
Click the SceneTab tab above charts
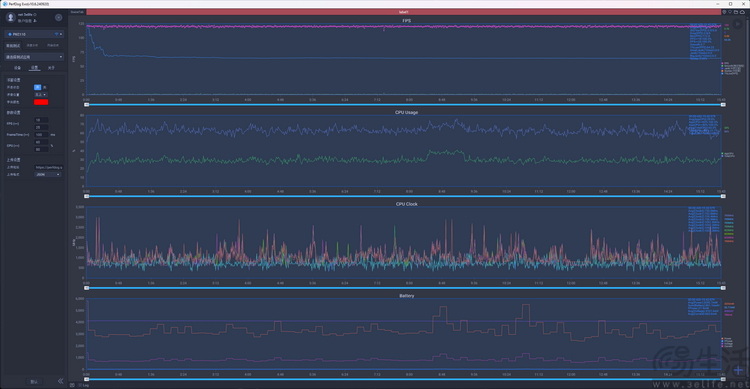[77, 12]
